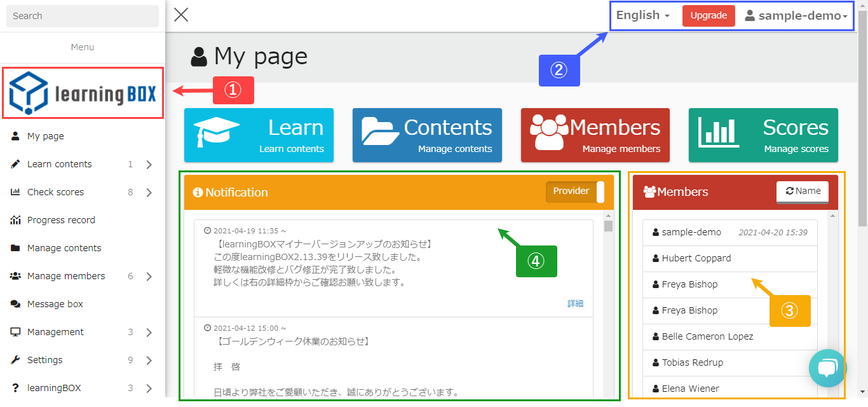Open the Scores bar chart tile
This screenshot has width=868, height=407.
click(x=763, y=135)
